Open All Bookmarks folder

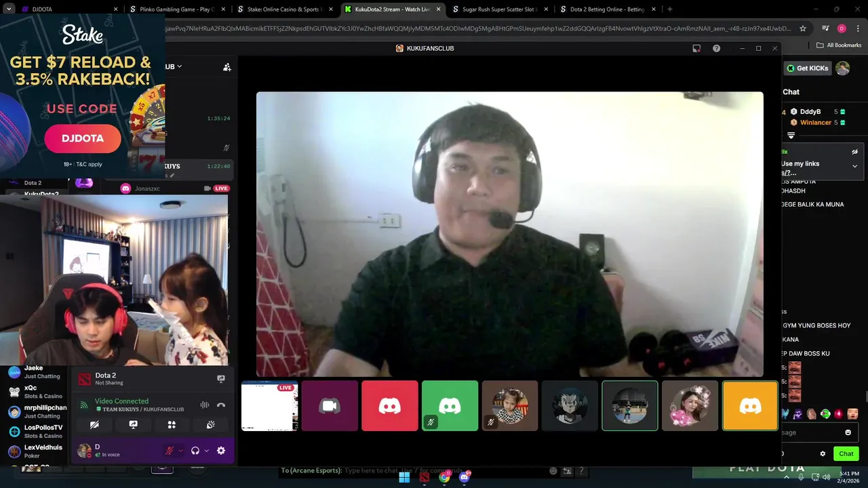click(839, 45)
